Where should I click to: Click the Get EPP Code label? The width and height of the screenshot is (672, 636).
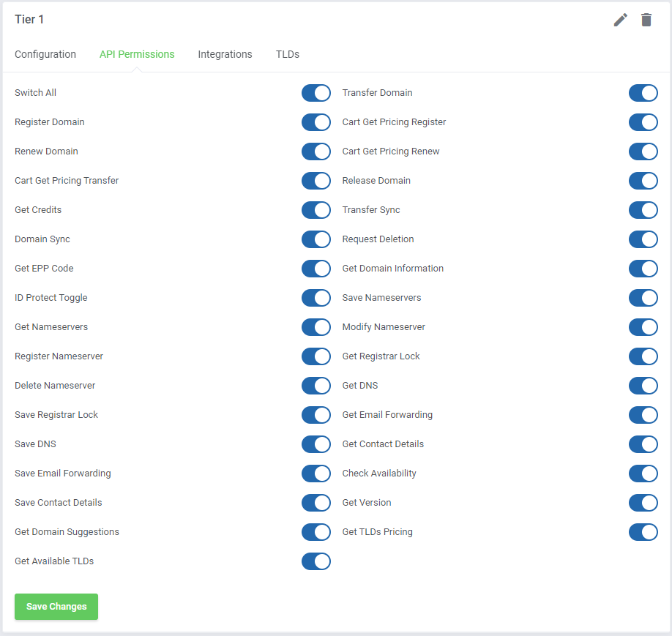[44, 269]
